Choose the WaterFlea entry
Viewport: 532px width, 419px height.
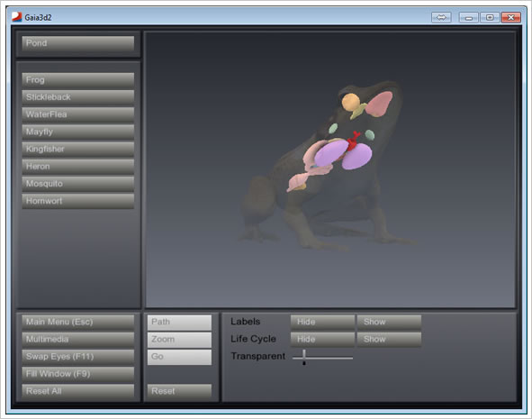click(x=78, y=114)
